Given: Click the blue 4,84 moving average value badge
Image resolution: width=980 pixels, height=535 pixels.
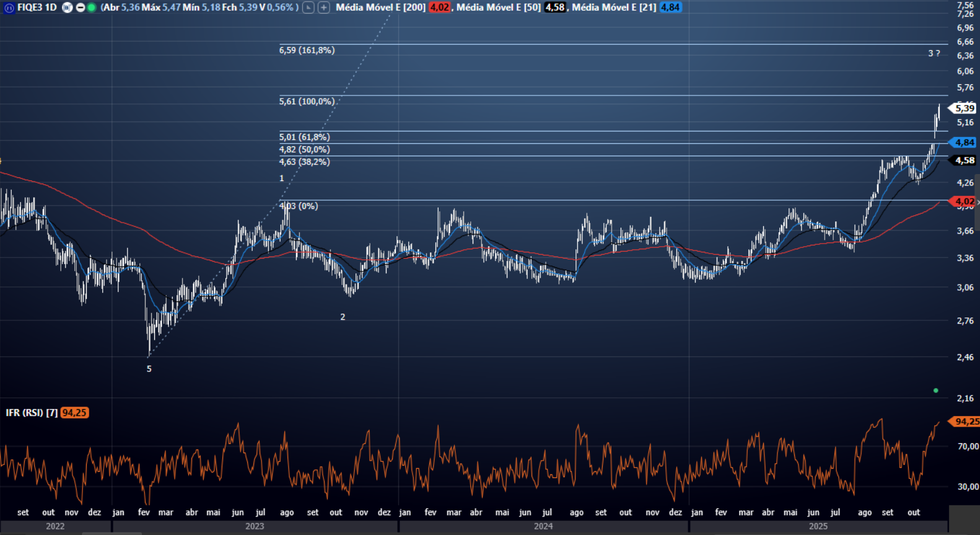Looking at the screenshot, I should point(670,7).
